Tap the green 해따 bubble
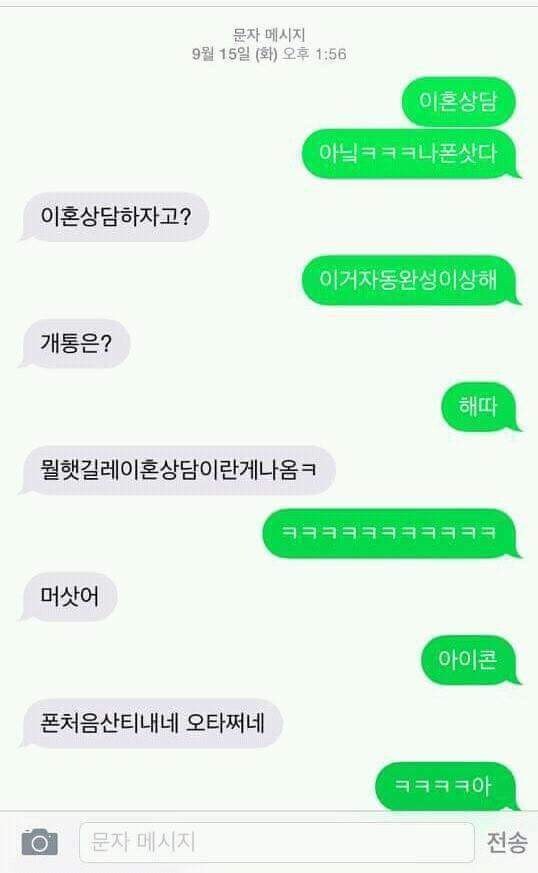This screenshot has height=873, width=538. [479, 406]
